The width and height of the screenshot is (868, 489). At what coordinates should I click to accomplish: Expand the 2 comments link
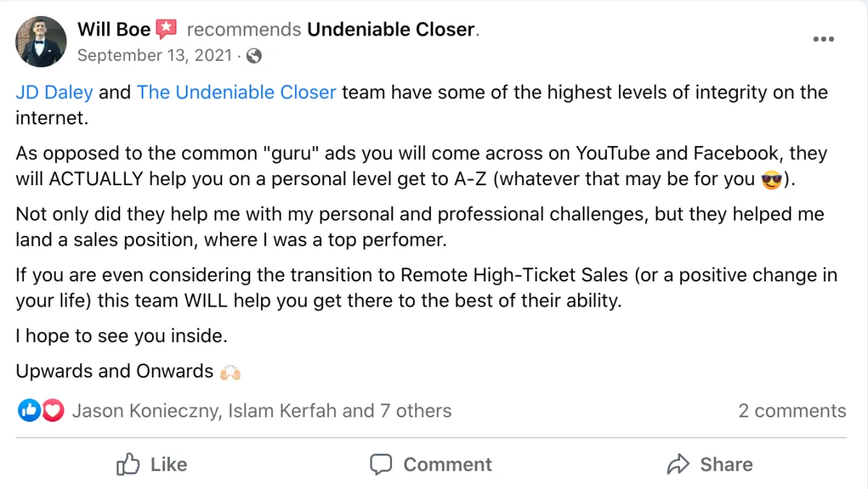(x=792, y=411)
